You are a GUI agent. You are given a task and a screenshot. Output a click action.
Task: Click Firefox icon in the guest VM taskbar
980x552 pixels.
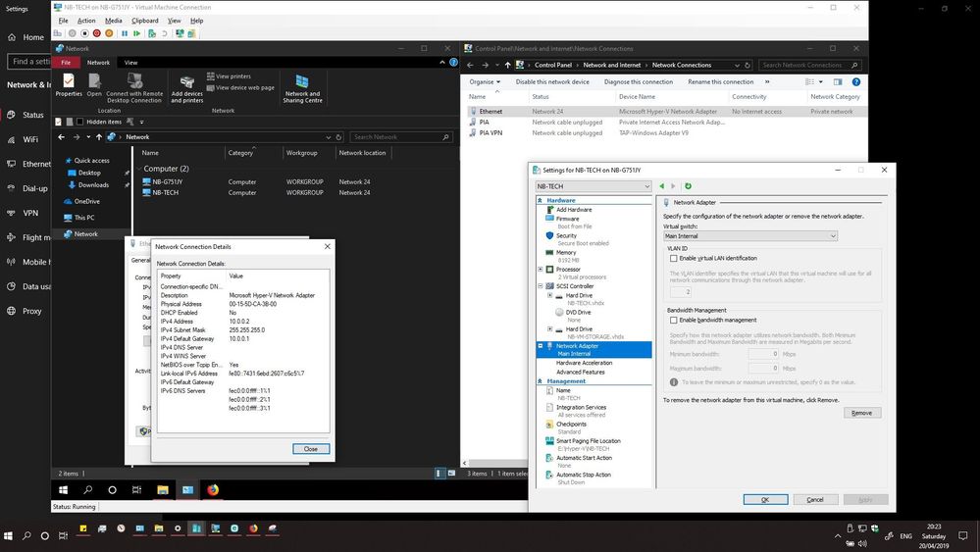(x=213, y=490)
